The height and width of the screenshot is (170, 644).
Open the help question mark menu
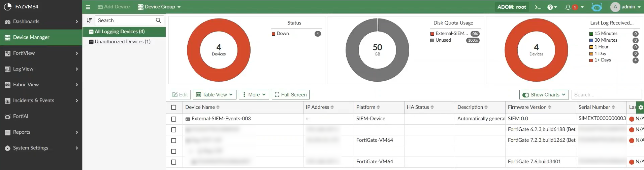552,7
